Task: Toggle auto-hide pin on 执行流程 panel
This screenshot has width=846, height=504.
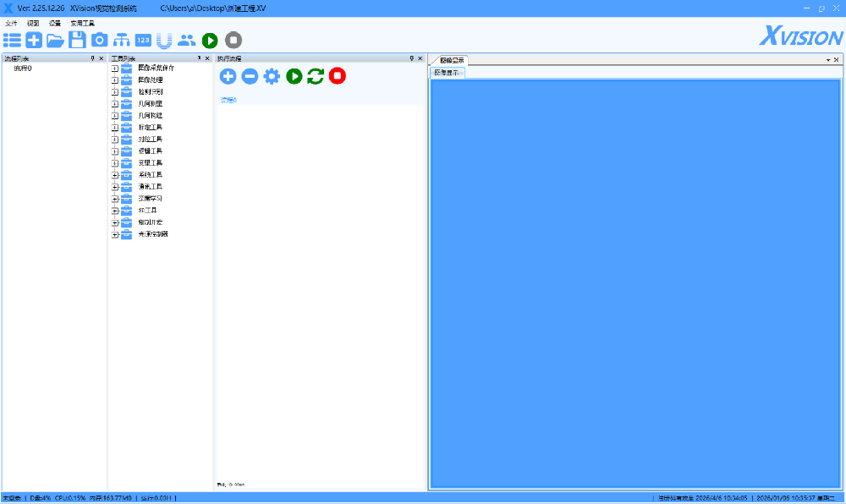Action: (x=410, y=58)
